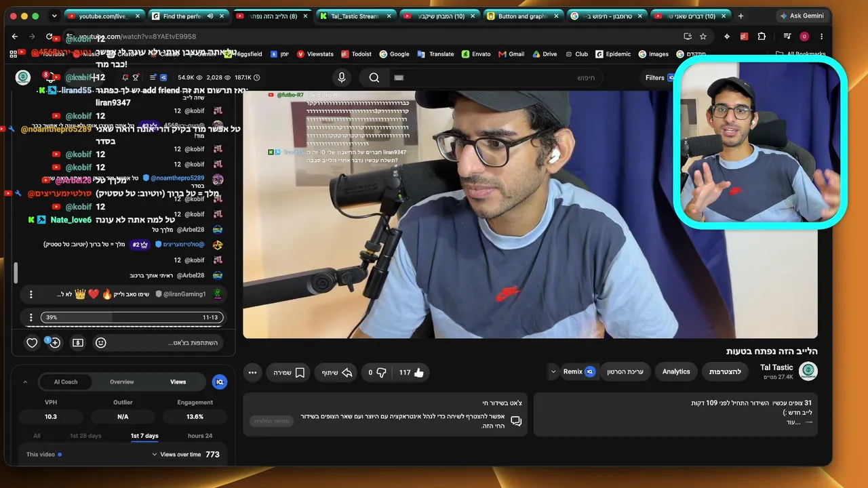Save the video with the bookmark button (שמירה)

(x=289, y=372)
